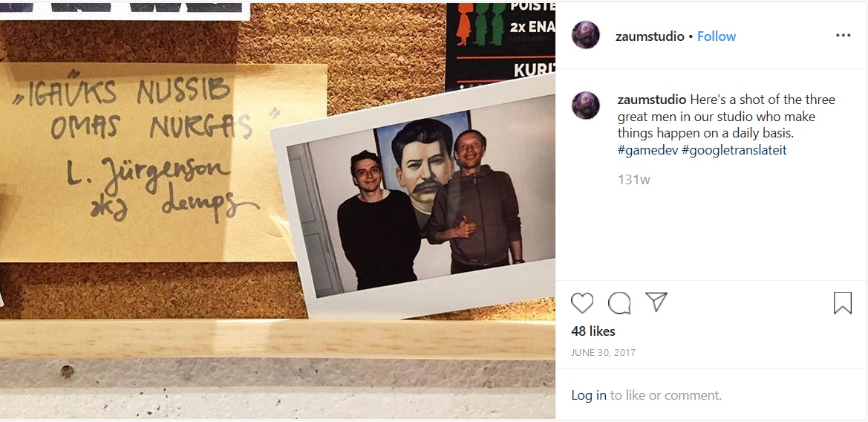
Task: Click zaumstudio avatar in post header
Action: pyautogui.click(x=586, y=35)
